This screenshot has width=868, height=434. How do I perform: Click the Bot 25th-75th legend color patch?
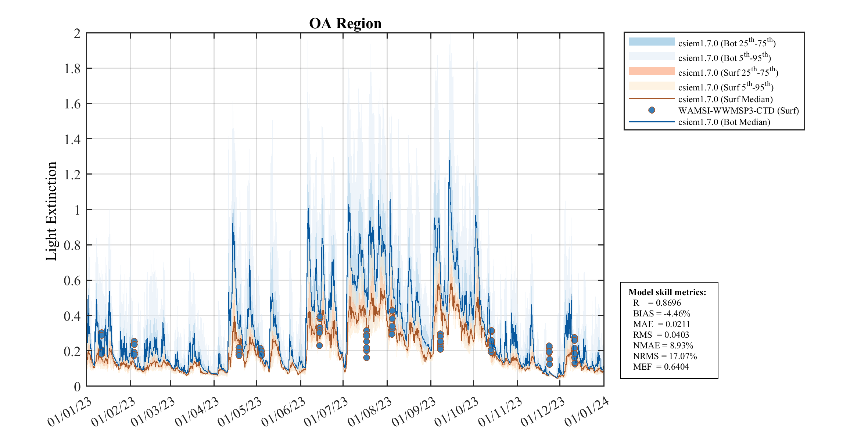click(x=651, y=42)
